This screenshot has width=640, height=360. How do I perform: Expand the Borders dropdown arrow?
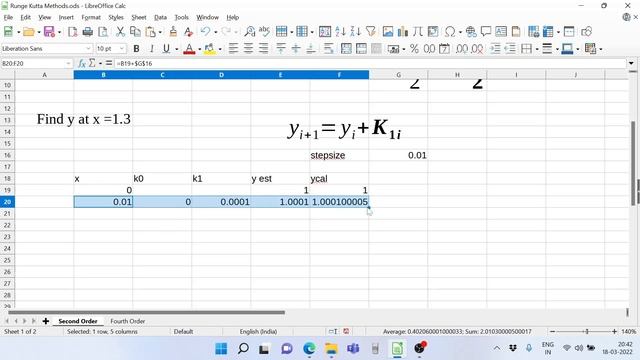tap(537, 49)
